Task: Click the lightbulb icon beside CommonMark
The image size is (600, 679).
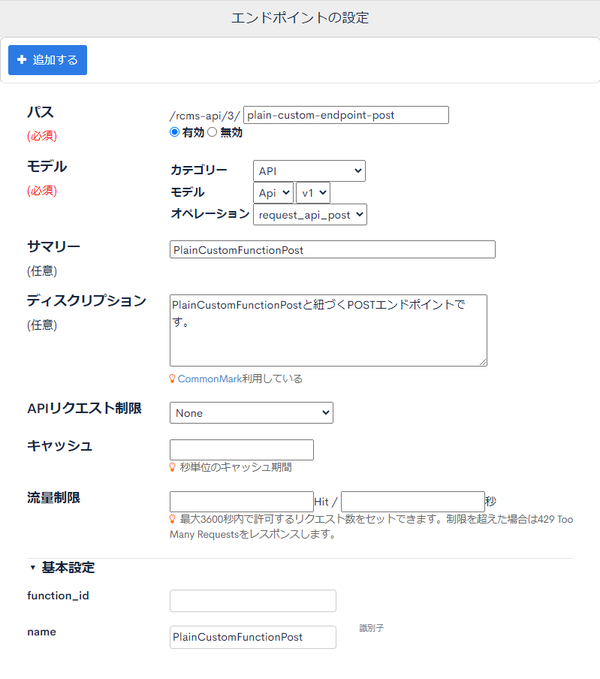Action: pyautogui.click(x=172, y=379)
